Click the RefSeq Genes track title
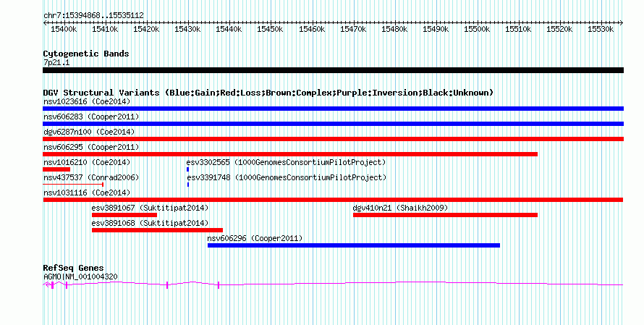 point(73,268)
